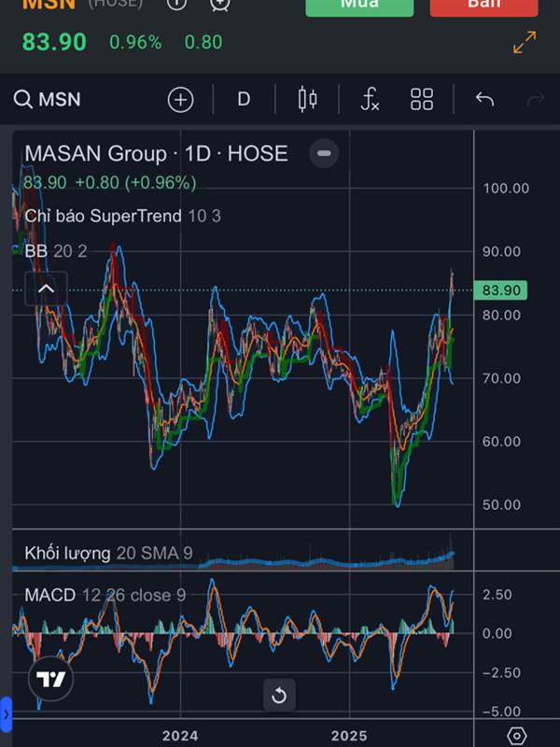Collapse indicator legend chevron up
The height and width of the screenshot is (747, 560).
(x=46, y=289)
